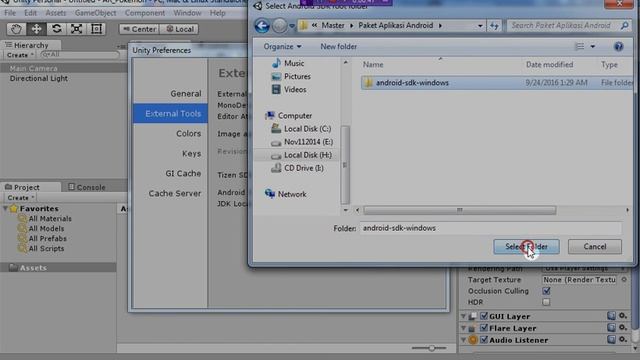Open the Unity Edit menu

tap(30, 13)
